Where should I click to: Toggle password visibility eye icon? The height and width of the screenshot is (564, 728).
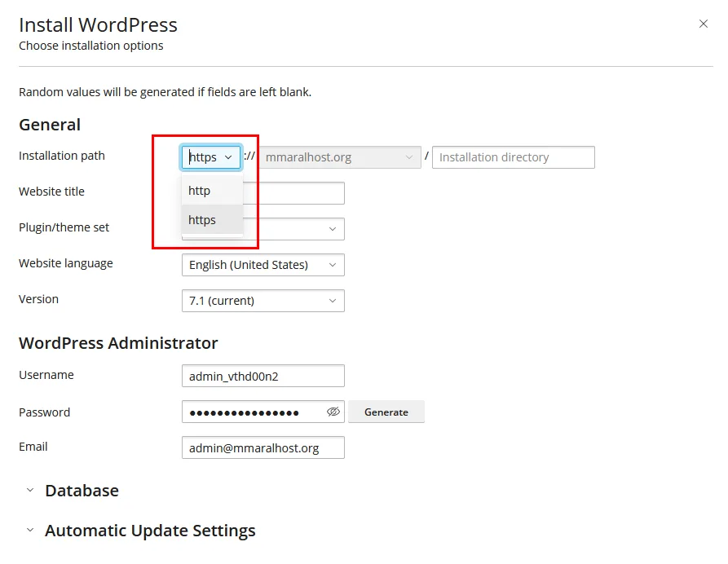[x=333, y=412]
